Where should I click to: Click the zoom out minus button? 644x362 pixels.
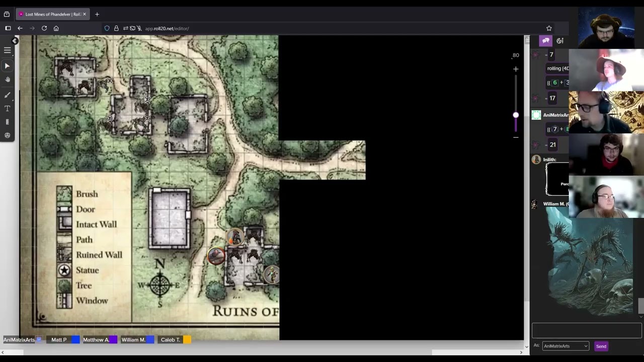516,137
